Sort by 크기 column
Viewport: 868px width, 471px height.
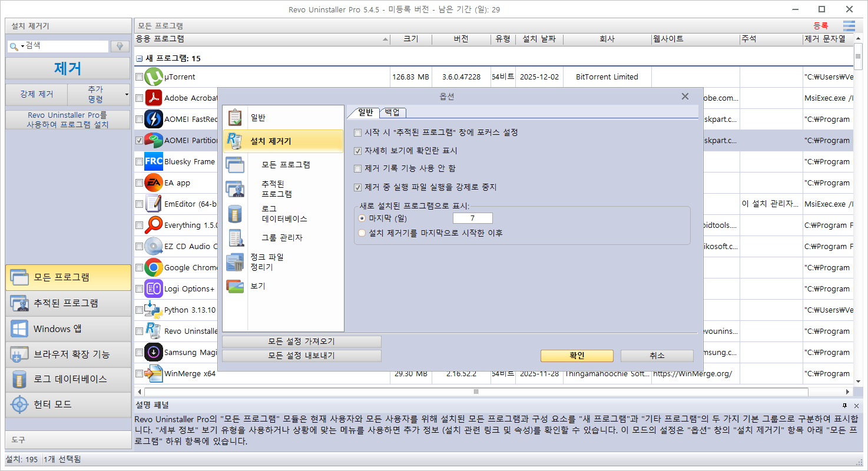click(411, 39)
